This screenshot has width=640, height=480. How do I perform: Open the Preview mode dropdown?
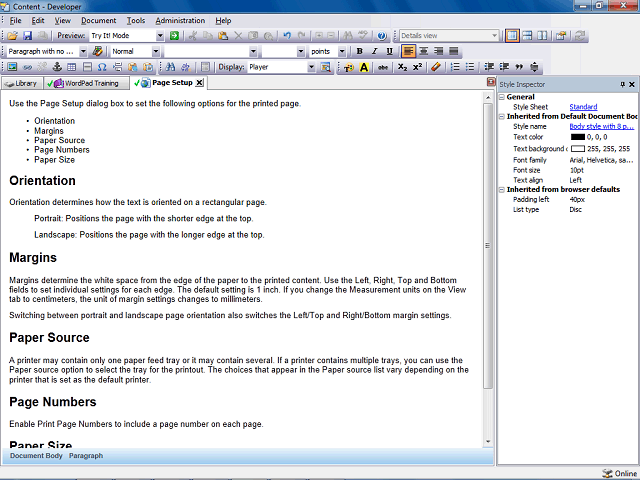[x=160, y=36]
